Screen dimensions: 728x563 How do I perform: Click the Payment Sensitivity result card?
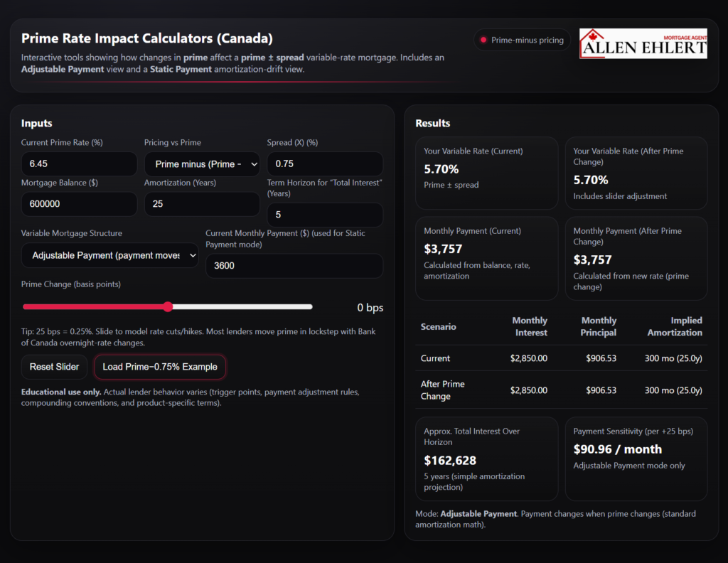point(636,459)
